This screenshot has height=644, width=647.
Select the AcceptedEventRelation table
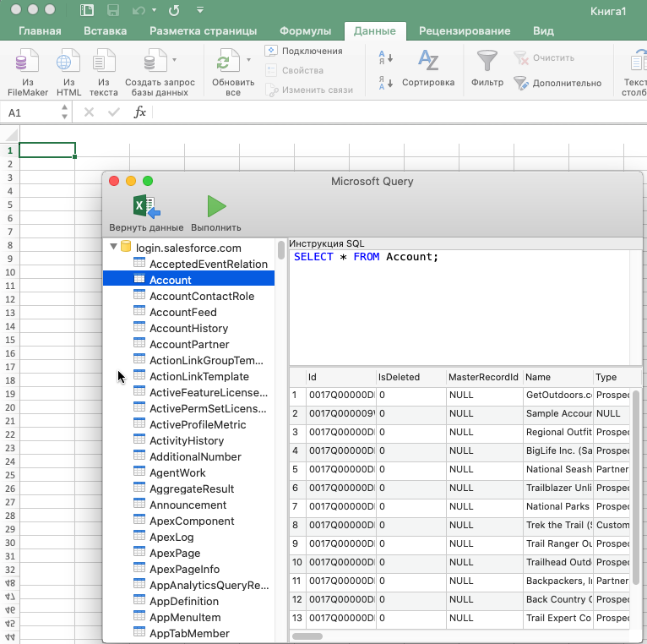pos(188,264)
